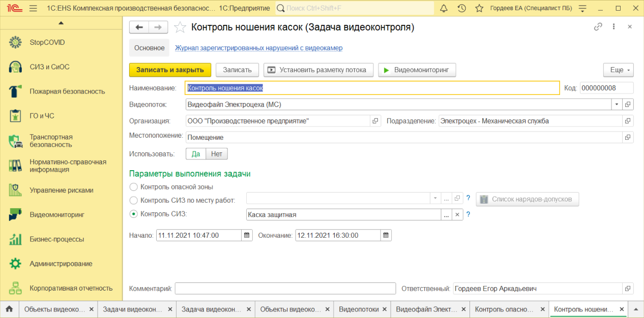Screen dimensions: 644x318
Task: Open the Еще dropdown menu
Action: [618, 70]
